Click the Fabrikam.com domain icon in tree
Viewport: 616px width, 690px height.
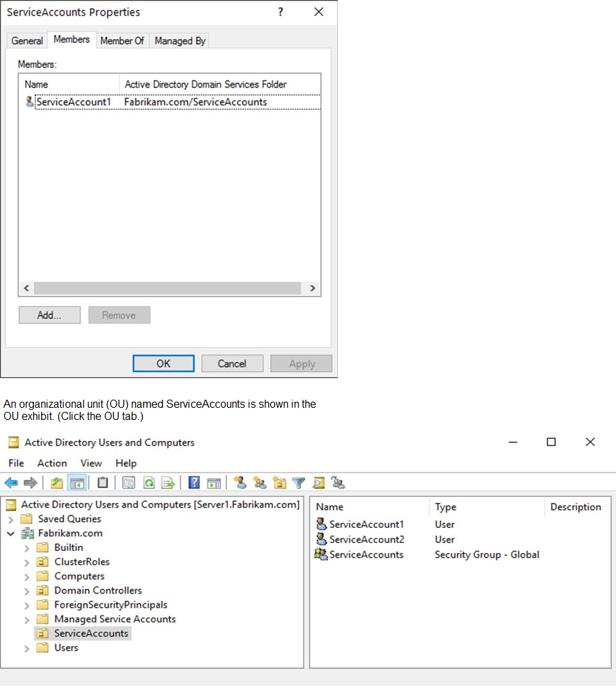click(28, 533)
